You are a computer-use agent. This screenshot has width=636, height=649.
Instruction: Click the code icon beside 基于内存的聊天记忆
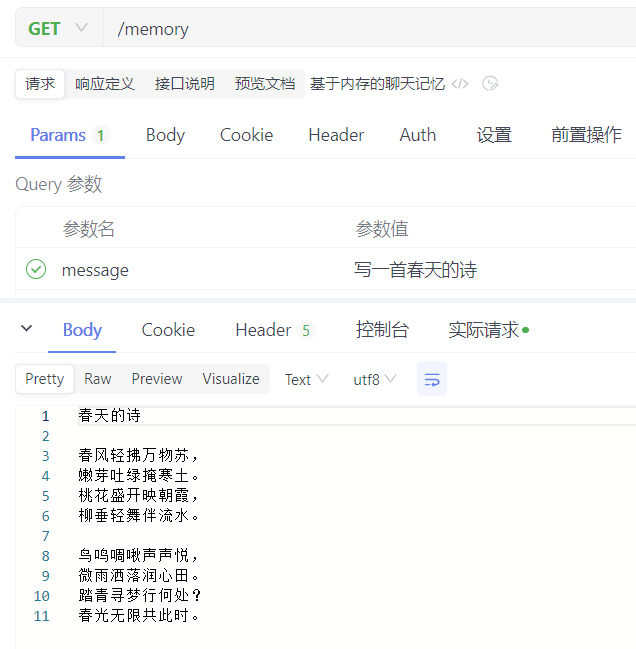[x=460, y=84]
